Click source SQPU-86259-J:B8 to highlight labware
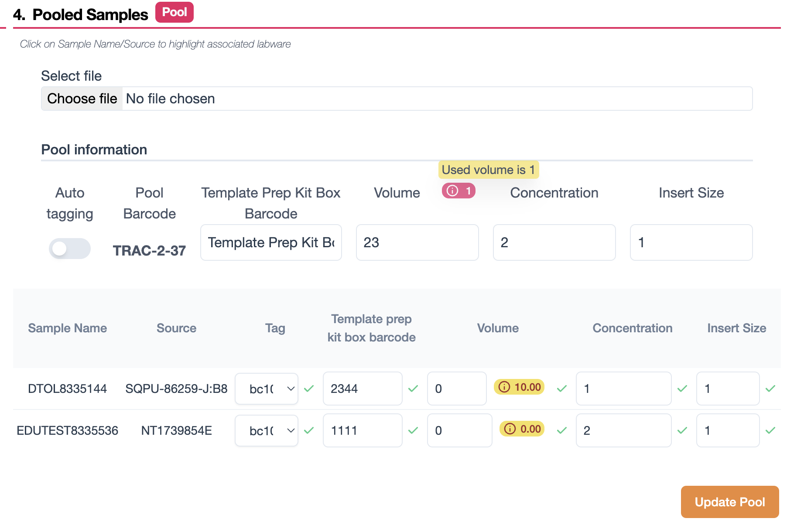This screenshot has height=532, width=787. coord(176,389)
